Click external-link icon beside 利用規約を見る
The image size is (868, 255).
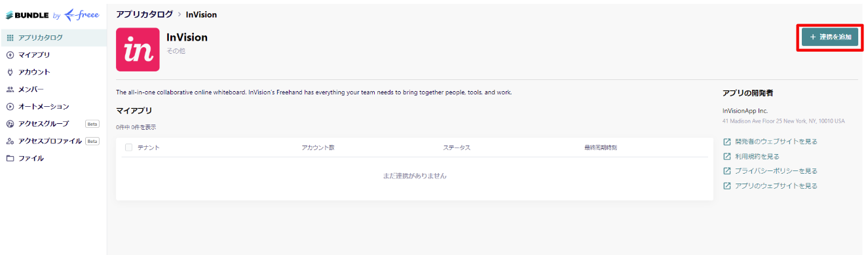(726, 157)
